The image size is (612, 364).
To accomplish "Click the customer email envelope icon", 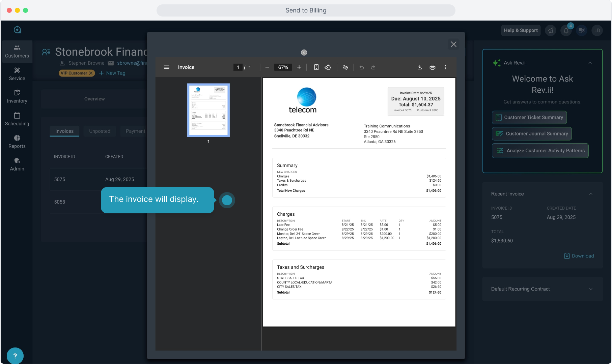I will click(x=111, y=63).
